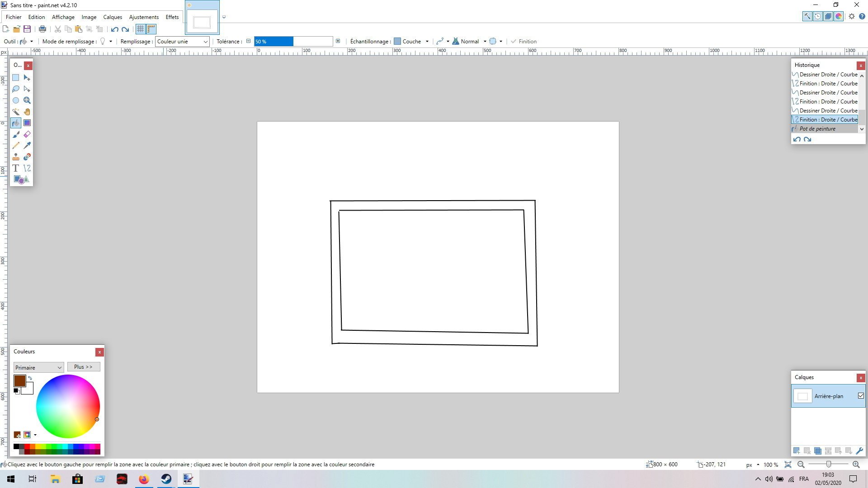Select the Text tool
This screenshot has width=868, height=488.
point(16,168)
